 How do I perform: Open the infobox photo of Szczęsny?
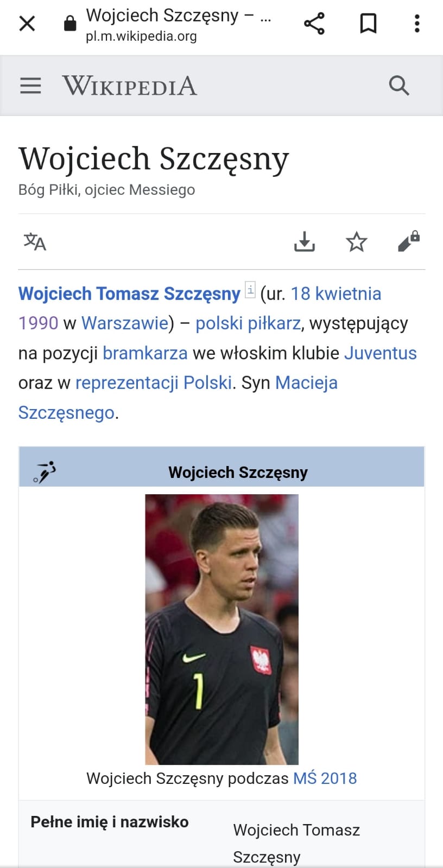pos(221,629)
